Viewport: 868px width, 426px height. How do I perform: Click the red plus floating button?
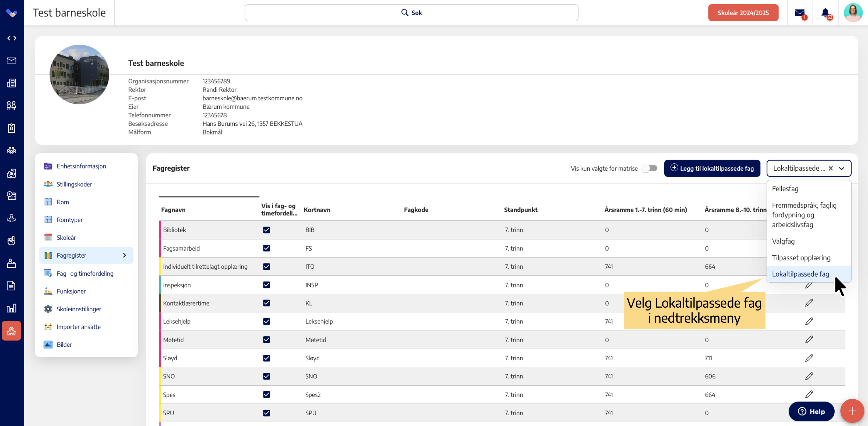click(x=852, y=411)
